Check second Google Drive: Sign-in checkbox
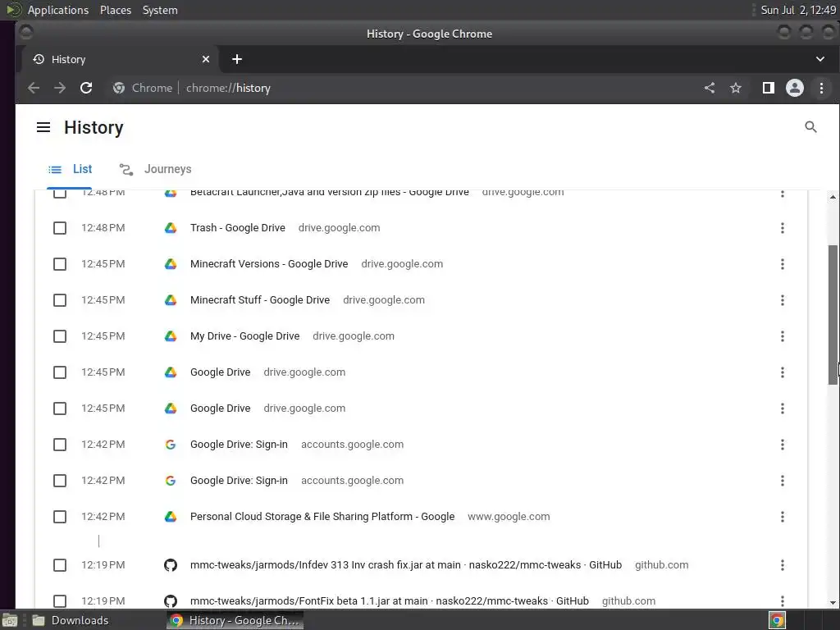Viewport: 840px width, 630px height. [60, 481]
